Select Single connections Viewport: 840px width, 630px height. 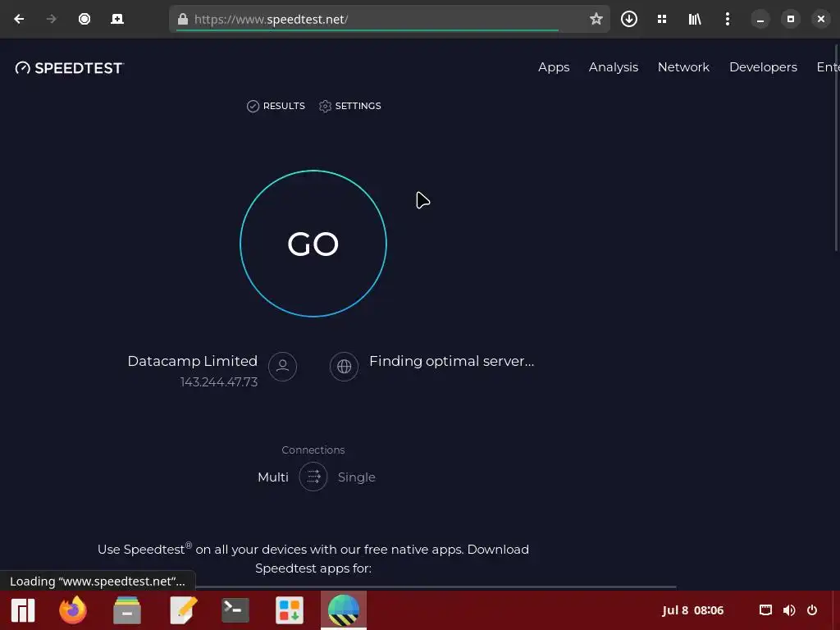tap(356, 477)
